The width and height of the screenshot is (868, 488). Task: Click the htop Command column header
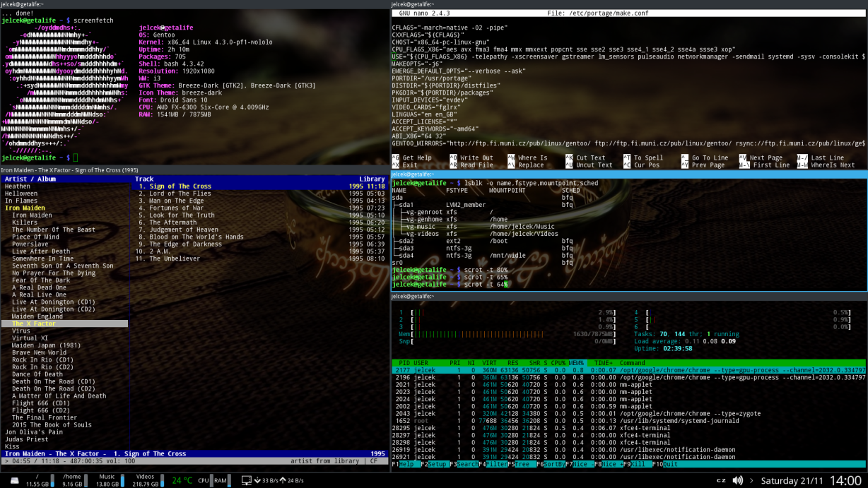pyautogui.click(x=632, y=363)
